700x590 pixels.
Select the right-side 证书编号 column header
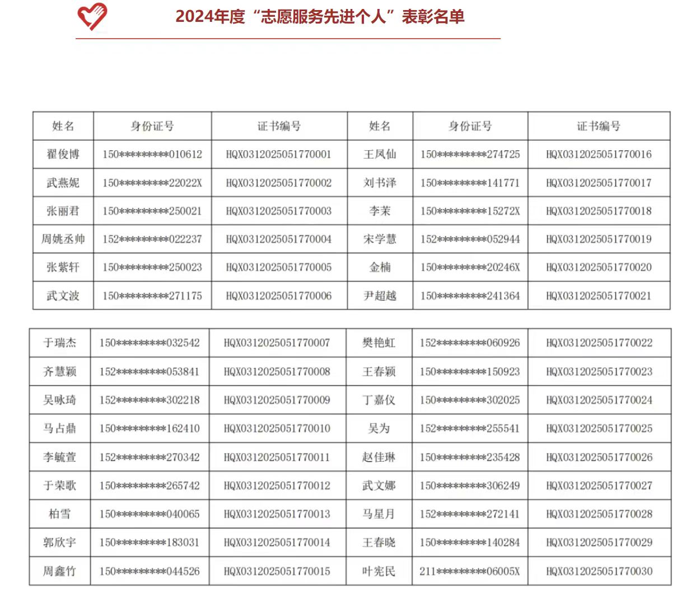click(x=599, y=126)
